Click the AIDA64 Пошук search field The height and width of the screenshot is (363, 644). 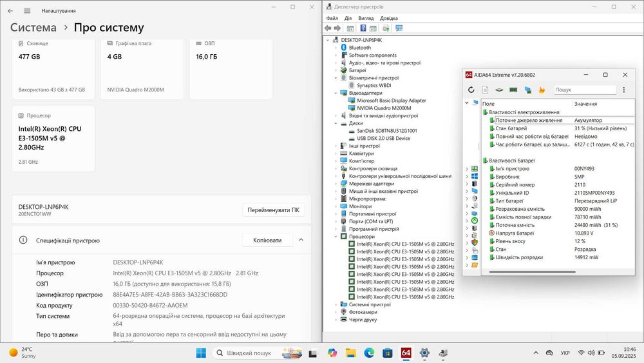(x=585, y=90)
